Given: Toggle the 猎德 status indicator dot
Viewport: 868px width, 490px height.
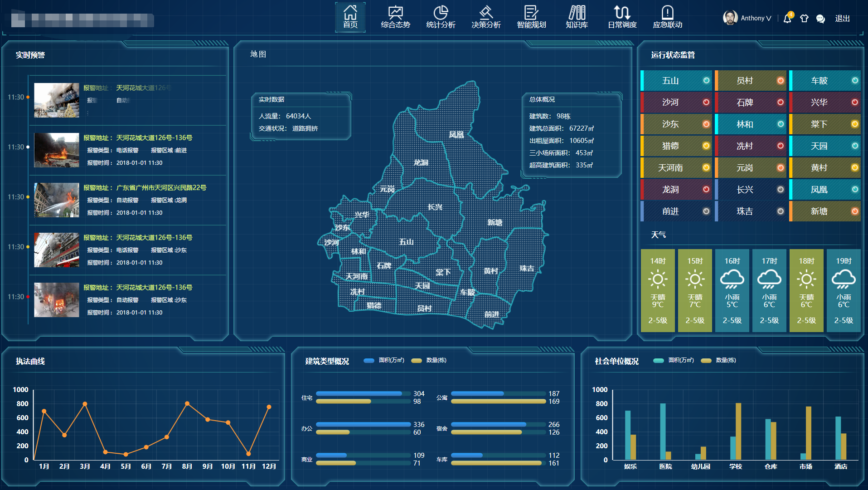Looking at the screenshot, I should (706, 146).
